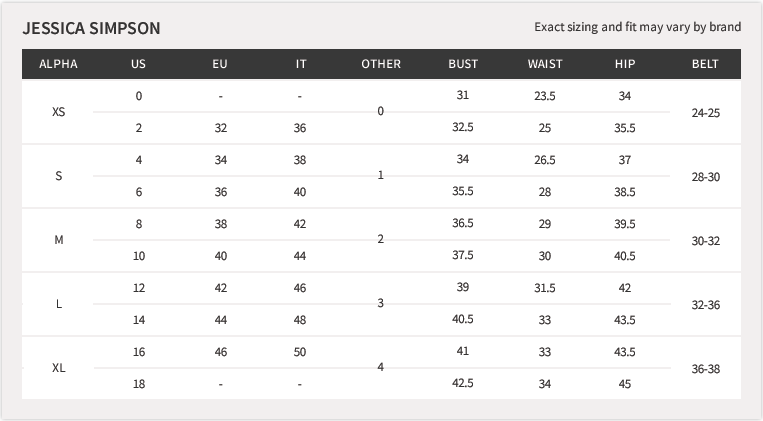Click the IT column header
The height and width of the screenshot is (421, 763).
[x=301, y=64]
